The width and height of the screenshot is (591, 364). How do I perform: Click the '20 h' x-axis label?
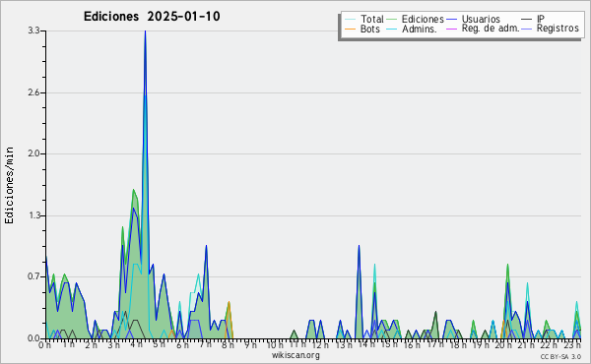[x=504, y=344]
